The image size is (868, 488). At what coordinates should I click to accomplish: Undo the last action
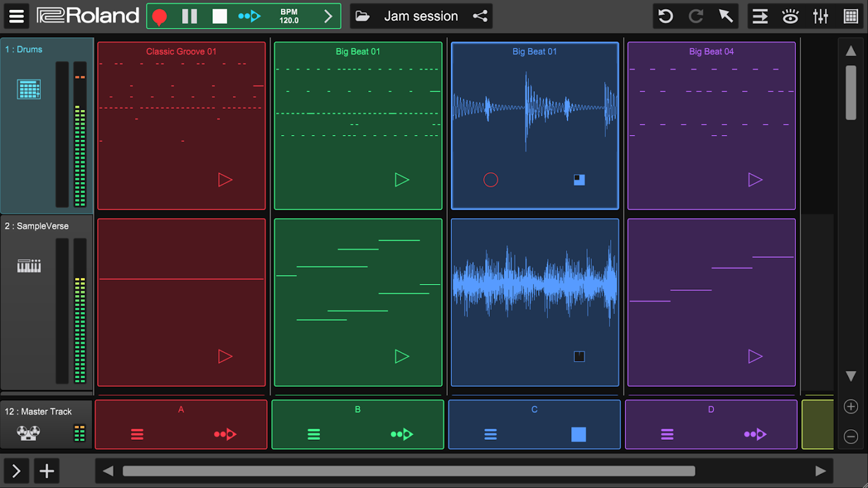click(666, 16)
